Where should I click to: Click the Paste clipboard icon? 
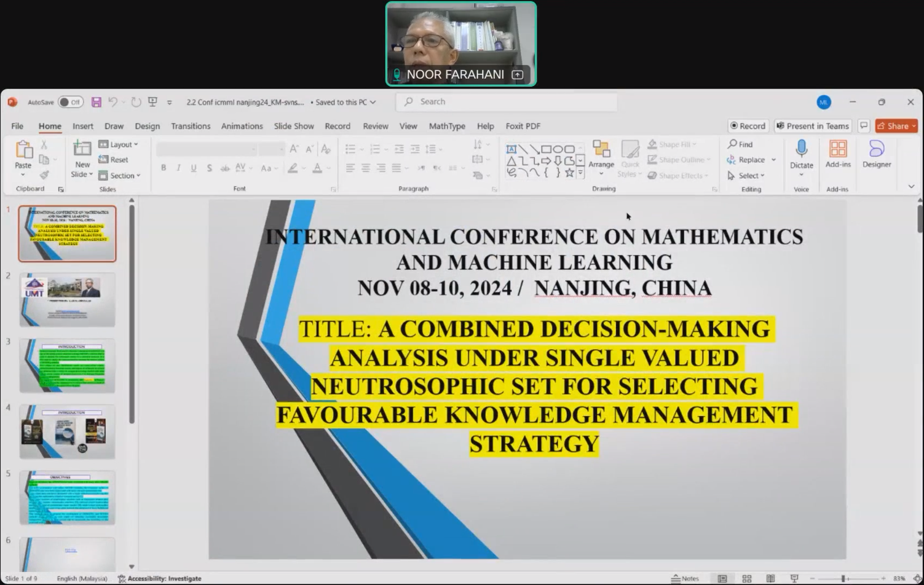click(x=23, y=150)
